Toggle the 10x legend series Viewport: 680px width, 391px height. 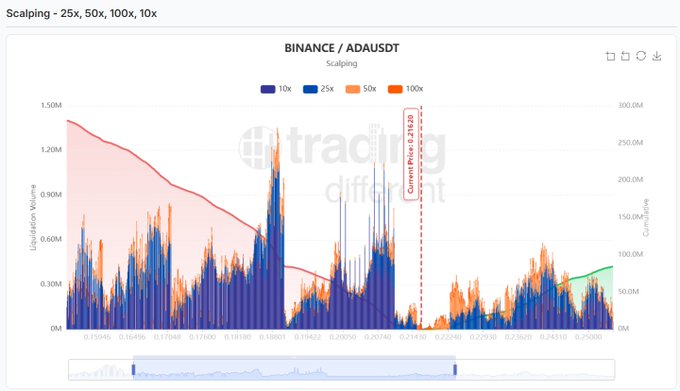(276, 89)
